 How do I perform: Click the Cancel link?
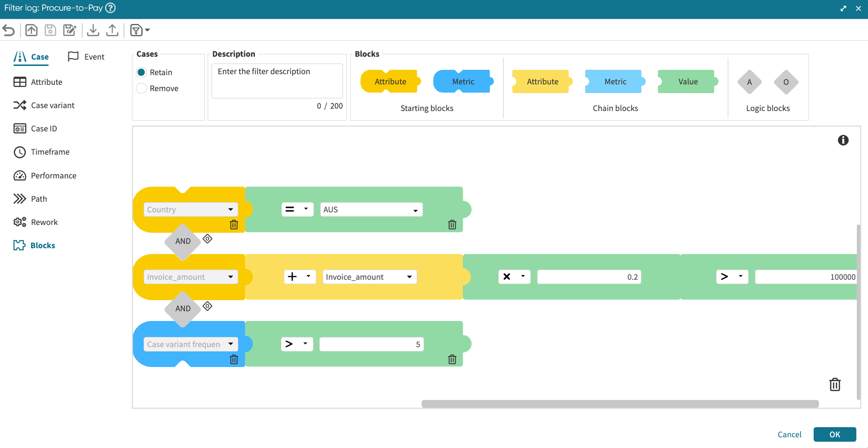tap(789, 434)
